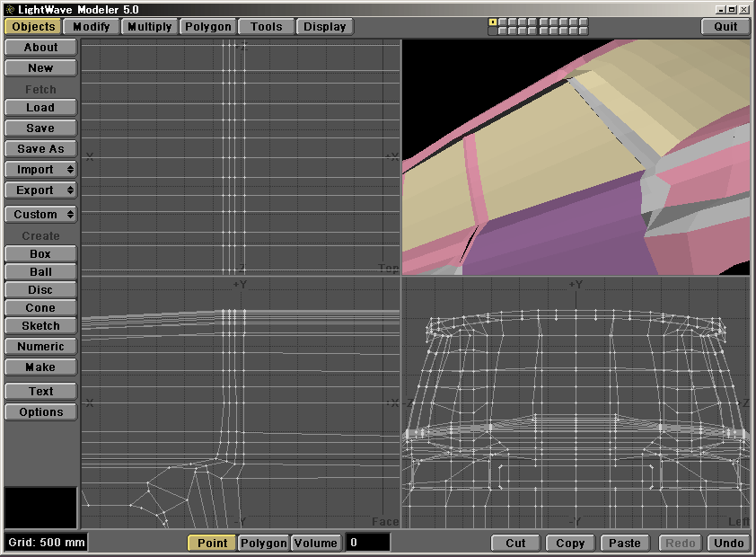Click the selection count field
The height and width of the screenshot is (557, 756).
tap(368, 543)
